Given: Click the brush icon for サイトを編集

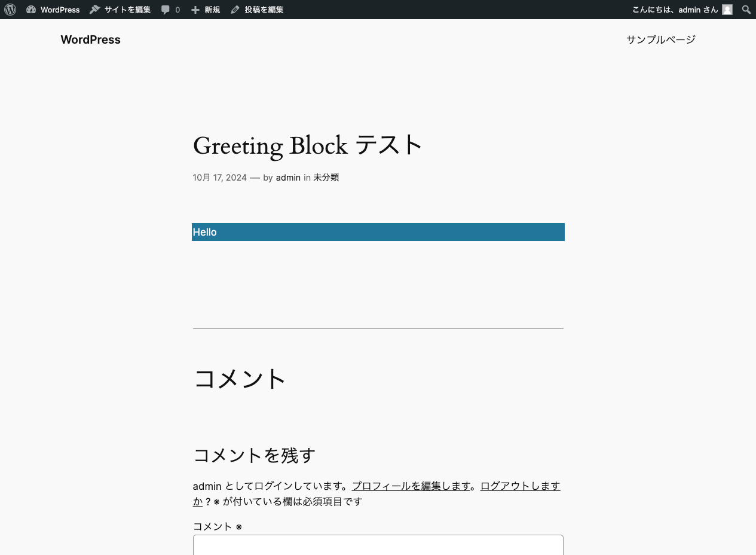Looking at the screenshot, I should (x=94, y=10).
